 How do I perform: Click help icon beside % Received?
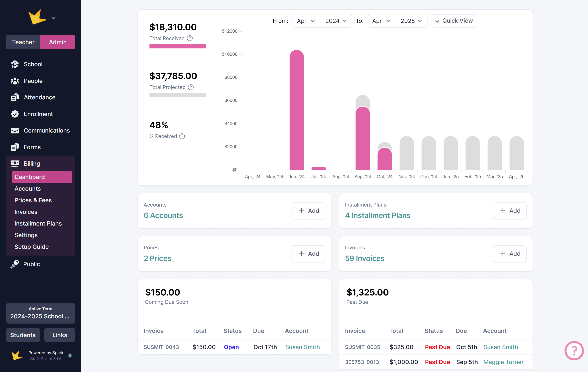coord(182,136)
